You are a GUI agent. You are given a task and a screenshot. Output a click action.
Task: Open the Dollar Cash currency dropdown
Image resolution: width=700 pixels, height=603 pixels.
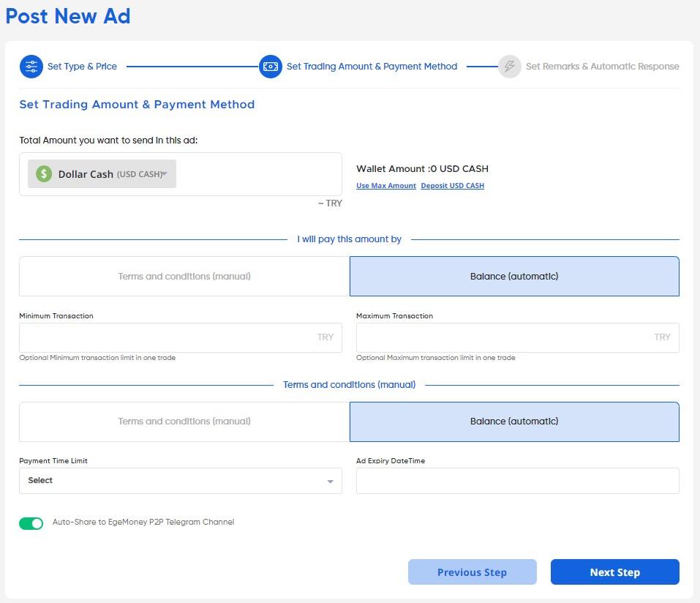pyautogui.click(x=102, y=174)
